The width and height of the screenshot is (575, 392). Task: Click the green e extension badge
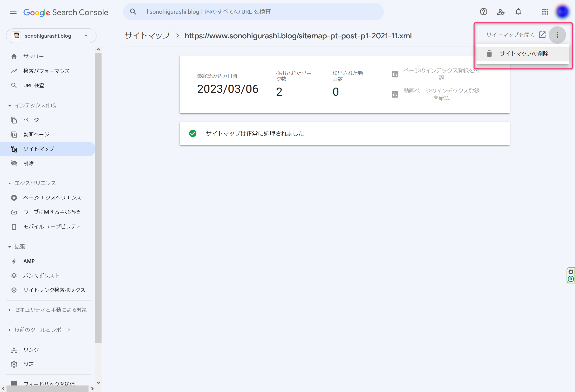(x=571, y=279)
